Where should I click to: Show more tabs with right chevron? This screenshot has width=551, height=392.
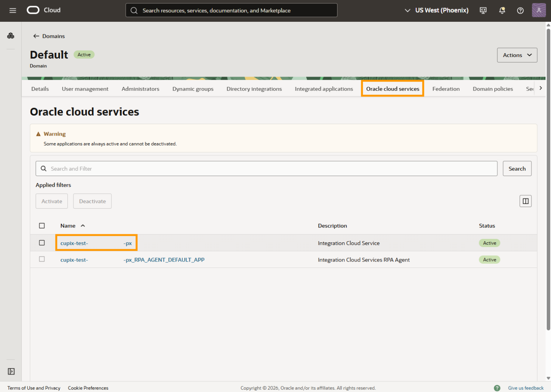(541, 88)
